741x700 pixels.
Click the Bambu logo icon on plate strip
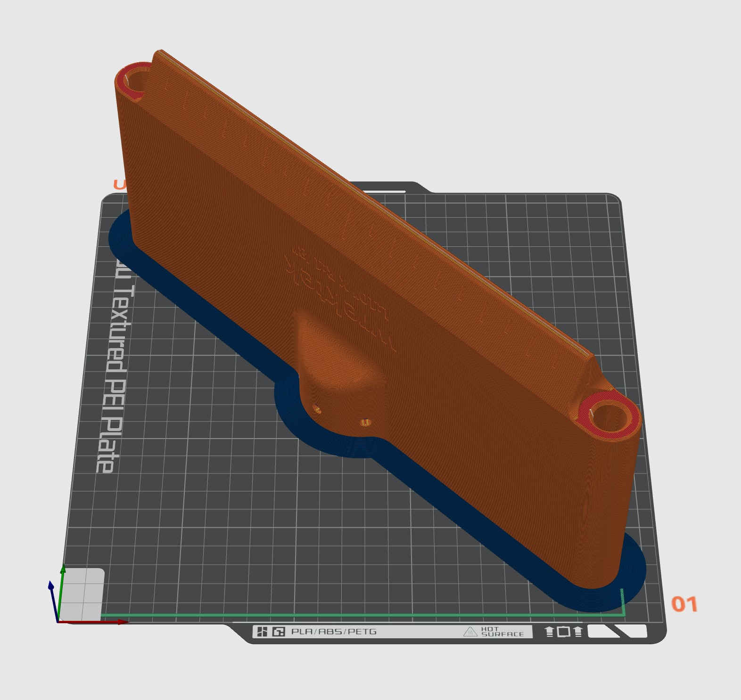tap(262, 632)
